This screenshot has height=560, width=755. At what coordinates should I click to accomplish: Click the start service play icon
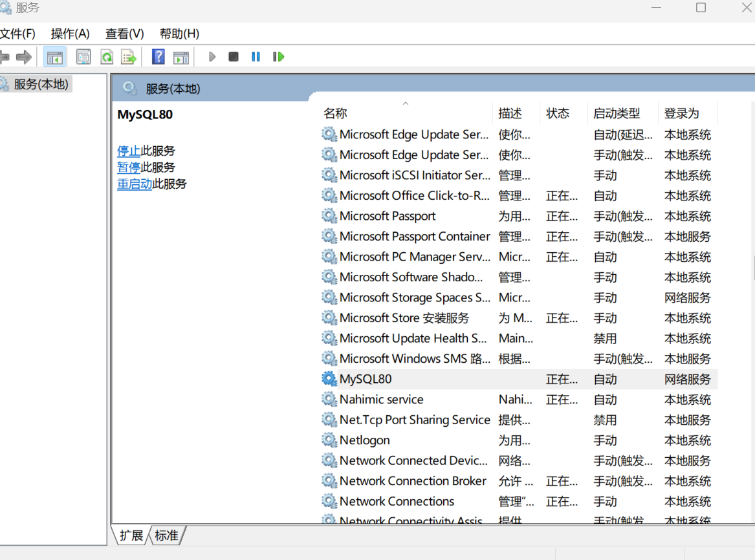click(x=212, y=56)
